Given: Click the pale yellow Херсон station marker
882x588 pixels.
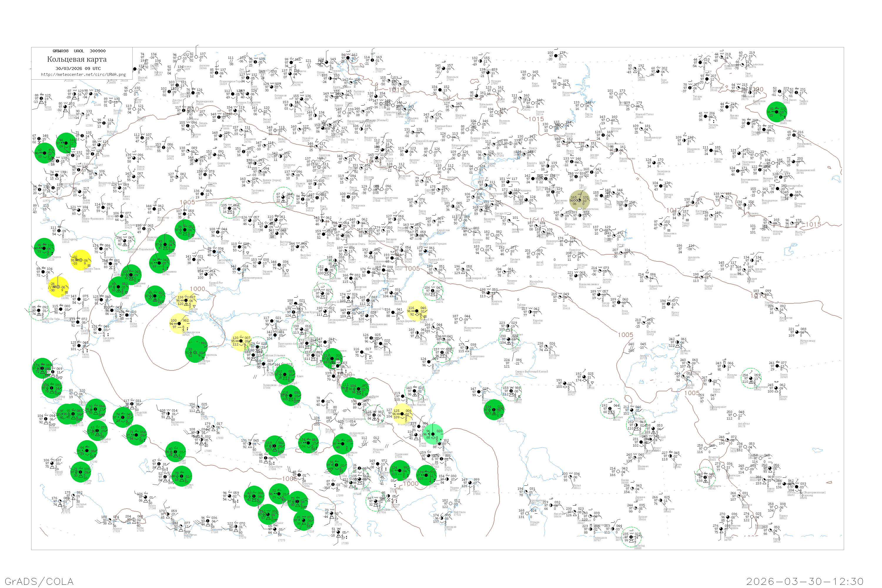Looking at the screenshot, I should (186, 300).
